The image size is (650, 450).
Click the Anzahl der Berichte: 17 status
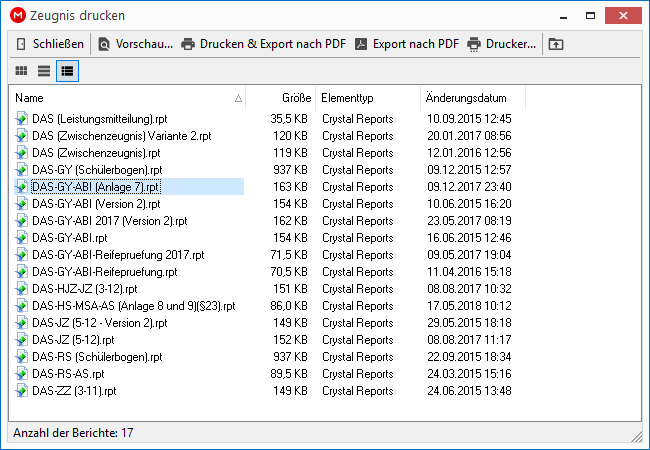click(x=73, y=433)
